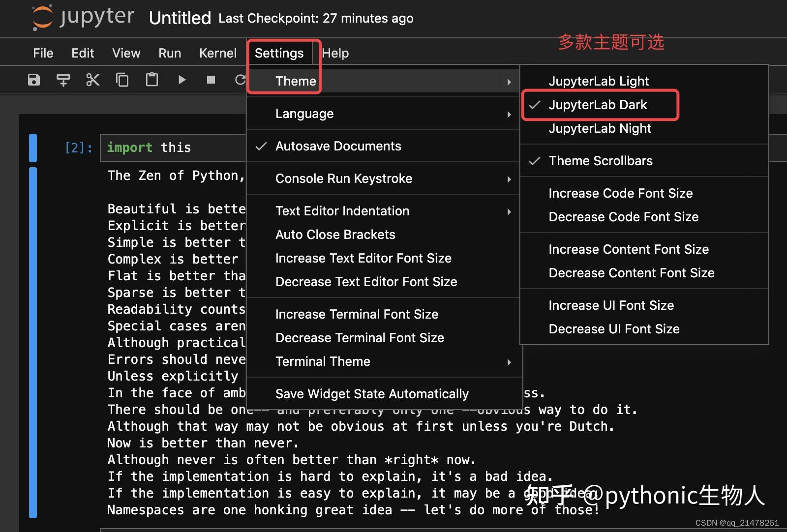Viewport: 787px width, 532px height.
Task: Toggle Theme Scrollbars
Action: (601, 160)
